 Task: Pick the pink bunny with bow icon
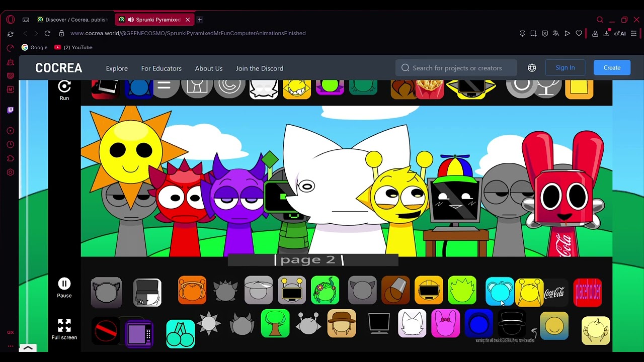[x=445, y=324]
